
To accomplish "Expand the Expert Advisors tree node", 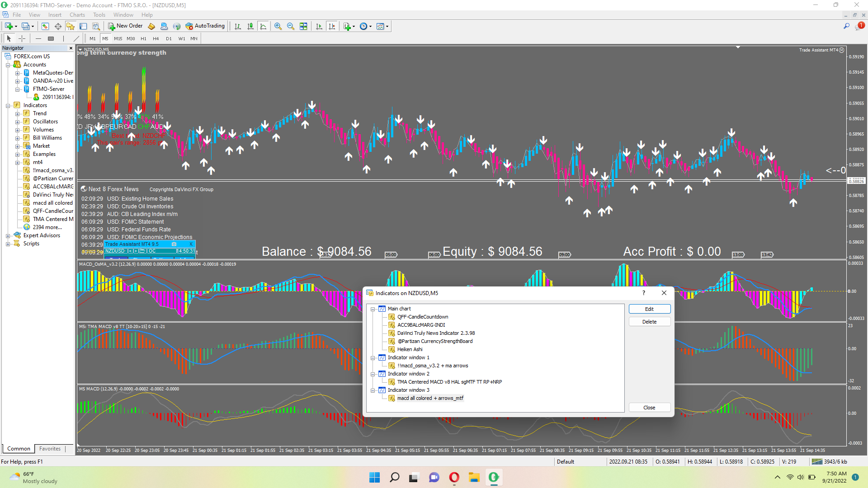I will tap(8, 235).
